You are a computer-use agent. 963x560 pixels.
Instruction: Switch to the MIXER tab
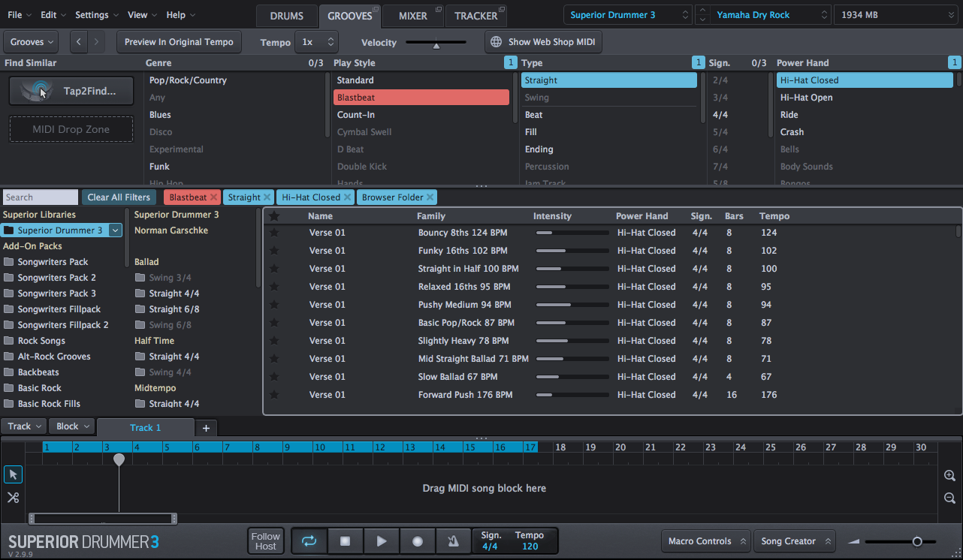point(412,15)
